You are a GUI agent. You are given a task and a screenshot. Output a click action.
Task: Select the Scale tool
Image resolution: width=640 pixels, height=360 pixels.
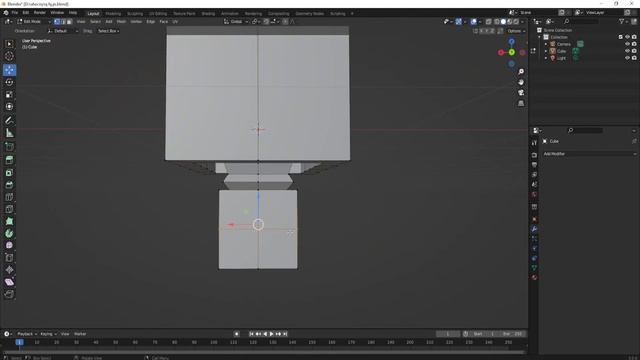pos(9,94)
